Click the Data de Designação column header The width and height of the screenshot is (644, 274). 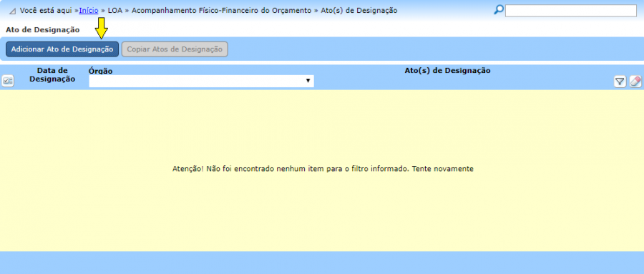[52, 75]
